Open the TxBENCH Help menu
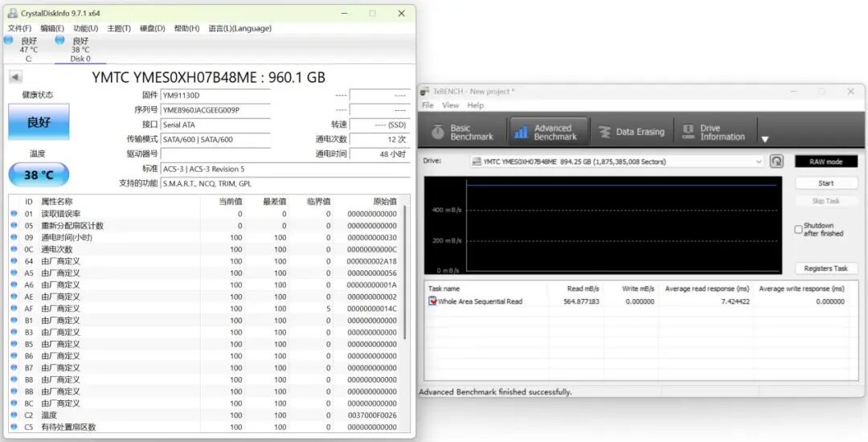Viewport: 868px width, 442px height. [x=476, y=105]
